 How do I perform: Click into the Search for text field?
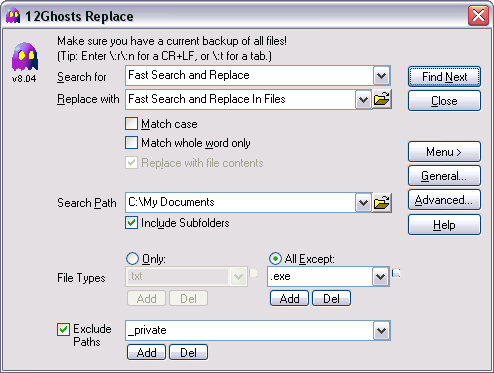[x=249, y=76]
